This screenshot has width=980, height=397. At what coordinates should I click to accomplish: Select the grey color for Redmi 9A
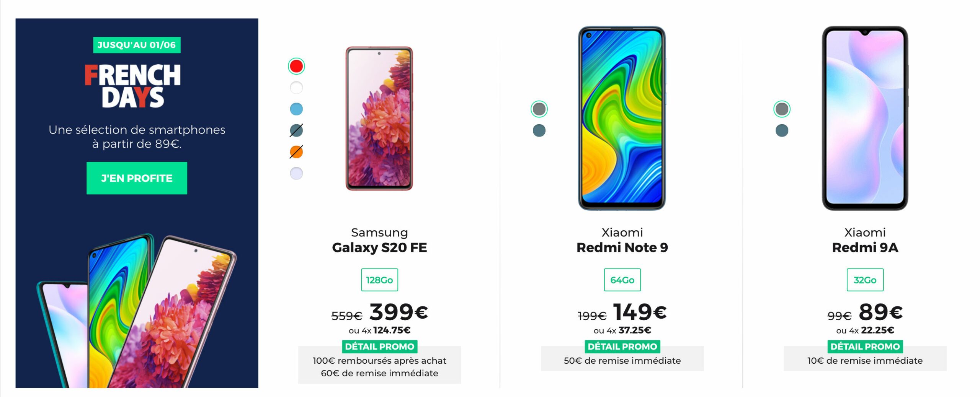pyautogui.click(x=782, y=109)
